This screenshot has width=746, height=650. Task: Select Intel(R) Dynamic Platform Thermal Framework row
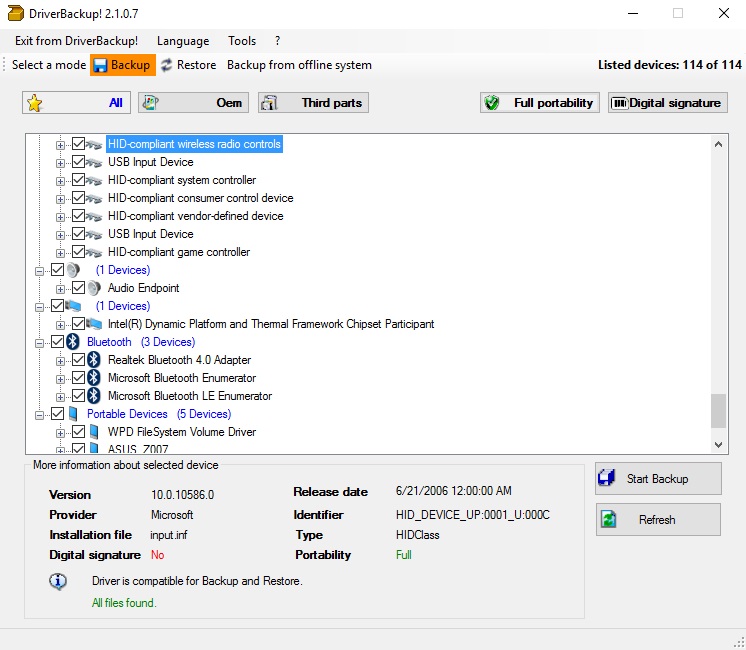coord(271,324)
